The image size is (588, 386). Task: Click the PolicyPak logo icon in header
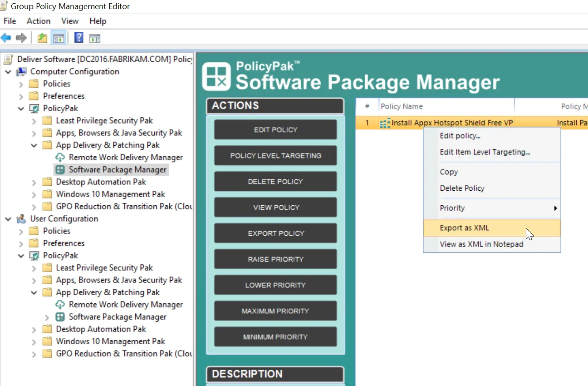click(x=217, y=76)
